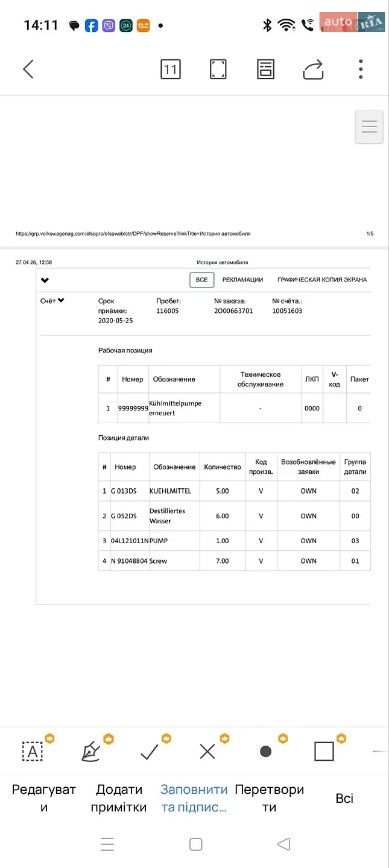The width and height of the screenshot is (389, 868).
Task: Click the PUMP description cell
Action: [x=174, y=541]
